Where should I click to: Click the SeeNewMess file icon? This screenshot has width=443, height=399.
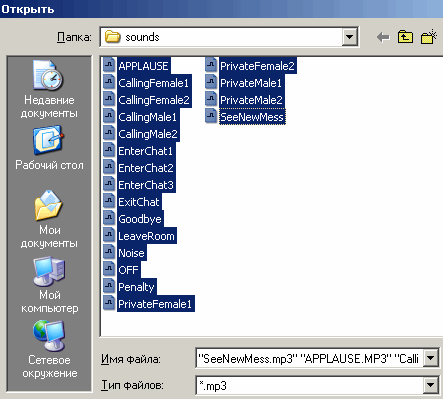pyautogui.click(x=211, y=116)
